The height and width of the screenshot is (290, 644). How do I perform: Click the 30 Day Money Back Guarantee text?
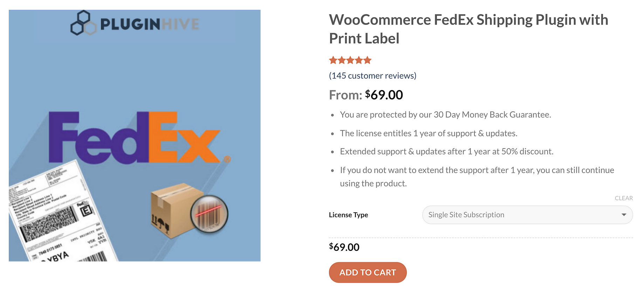pos(492,115)
